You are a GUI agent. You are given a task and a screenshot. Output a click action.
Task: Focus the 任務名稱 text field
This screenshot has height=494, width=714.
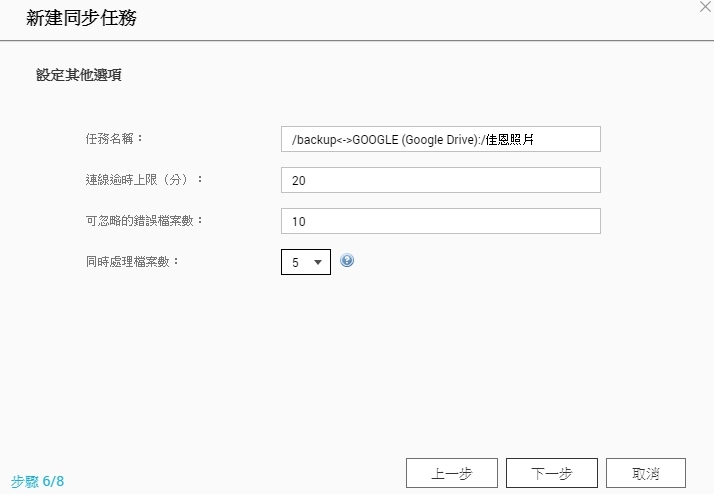(441, 139)
